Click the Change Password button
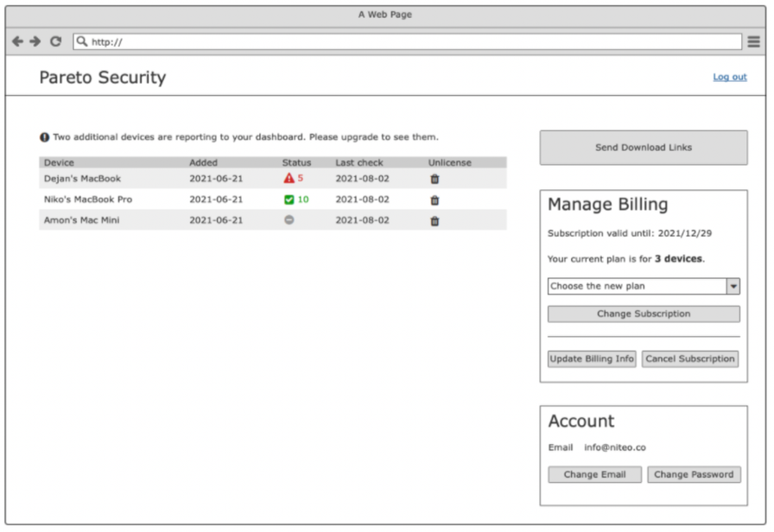This screenshot has width=774, height=532. 694,474
